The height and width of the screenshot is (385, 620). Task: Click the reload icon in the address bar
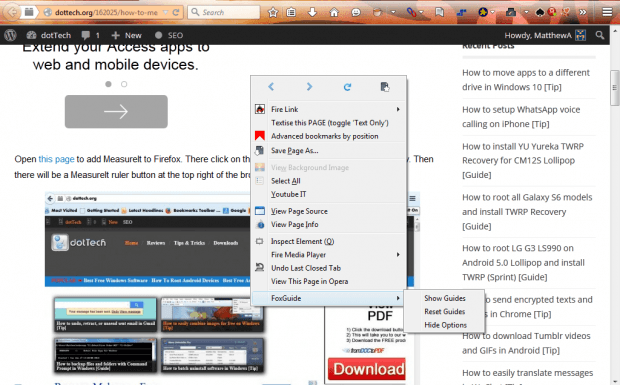point(176,12)
